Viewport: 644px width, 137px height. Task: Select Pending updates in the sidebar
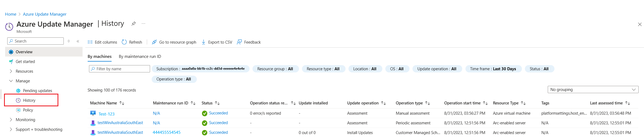tap(37, 91)
